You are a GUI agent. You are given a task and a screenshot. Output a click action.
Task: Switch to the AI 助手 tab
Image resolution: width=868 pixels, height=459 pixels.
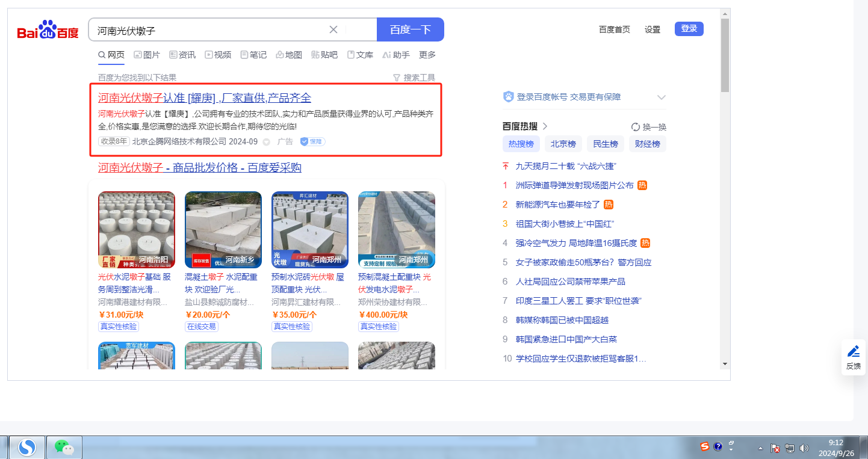tap(396, 55)
